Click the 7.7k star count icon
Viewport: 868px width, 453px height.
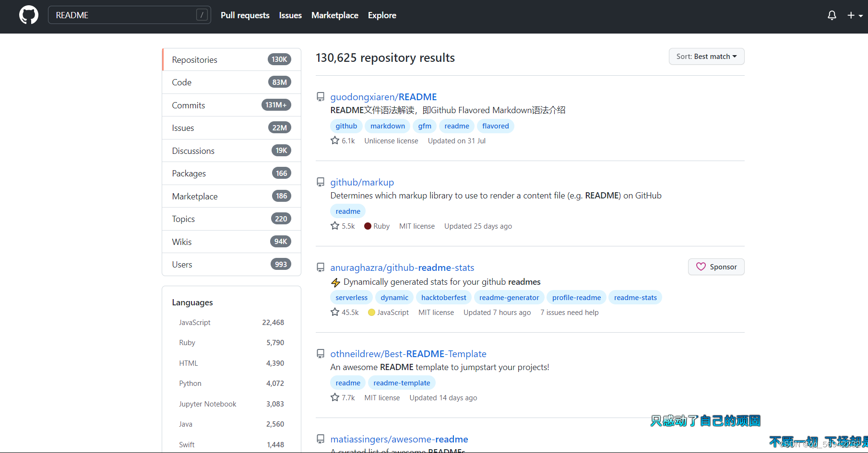click(335, 397)
